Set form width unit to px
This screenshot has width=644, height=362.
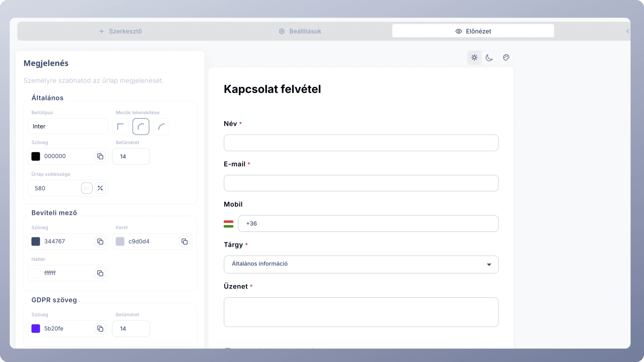pyautogui.click(x=87, y=188)
